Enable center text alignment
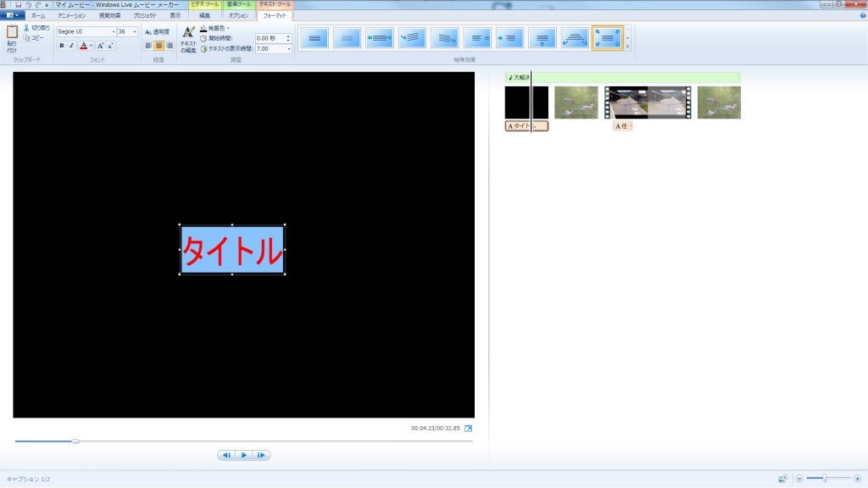Viewport: 868px width, 488px height. (159, 46)
